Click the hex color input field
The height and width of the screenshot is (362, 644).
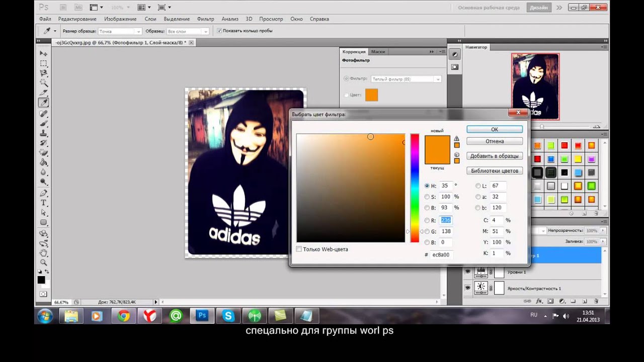tap(441, 255)
